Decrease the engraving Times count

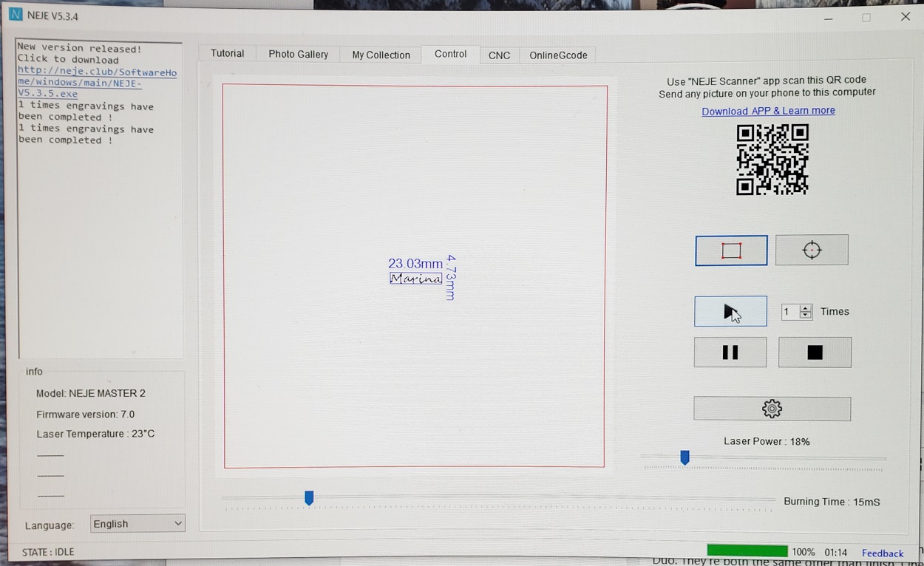click(x=806, y=316)
